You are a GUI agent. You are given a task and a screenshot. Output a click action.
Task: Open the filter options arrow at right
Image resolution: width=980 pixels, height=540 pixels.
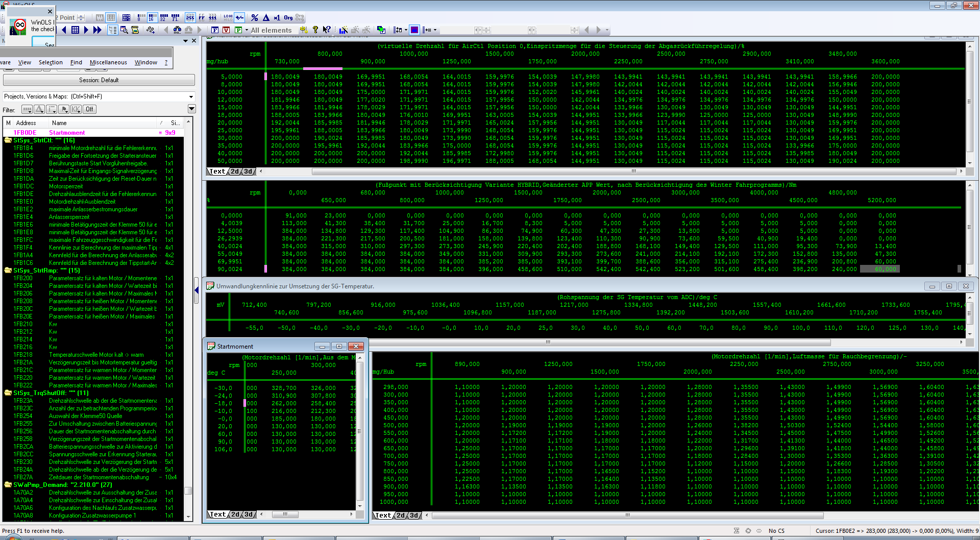[x=192, y=109]
